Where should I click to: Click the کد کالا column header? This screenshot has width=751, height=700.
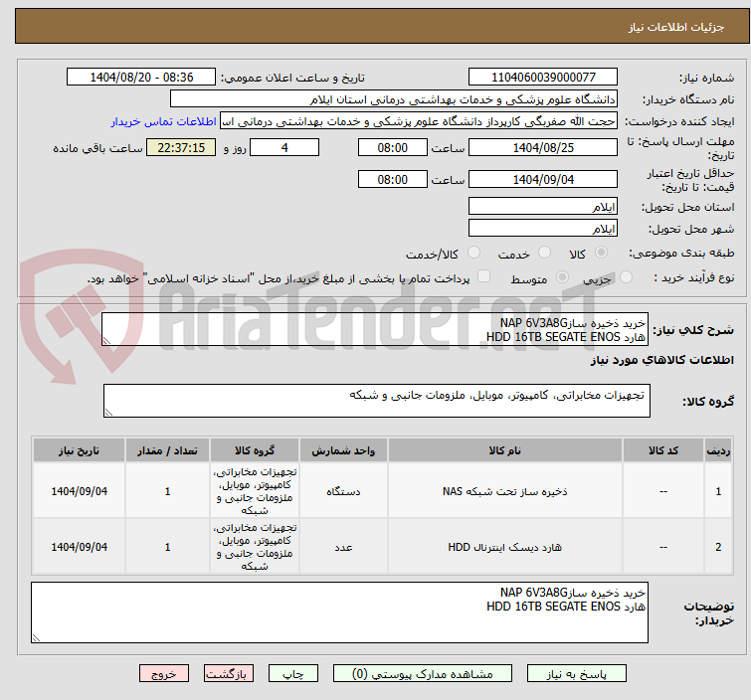[662, 450]
